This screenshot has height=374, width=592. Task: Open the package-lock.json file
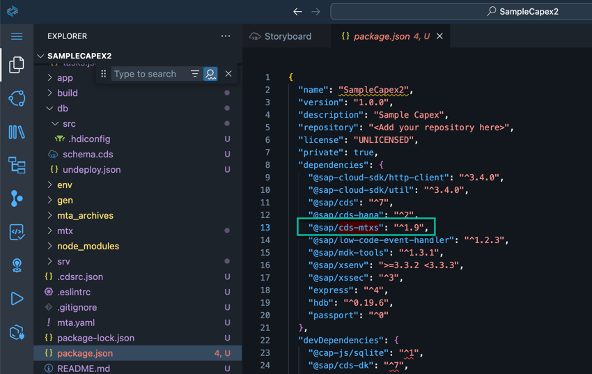[x=96, y=338]
